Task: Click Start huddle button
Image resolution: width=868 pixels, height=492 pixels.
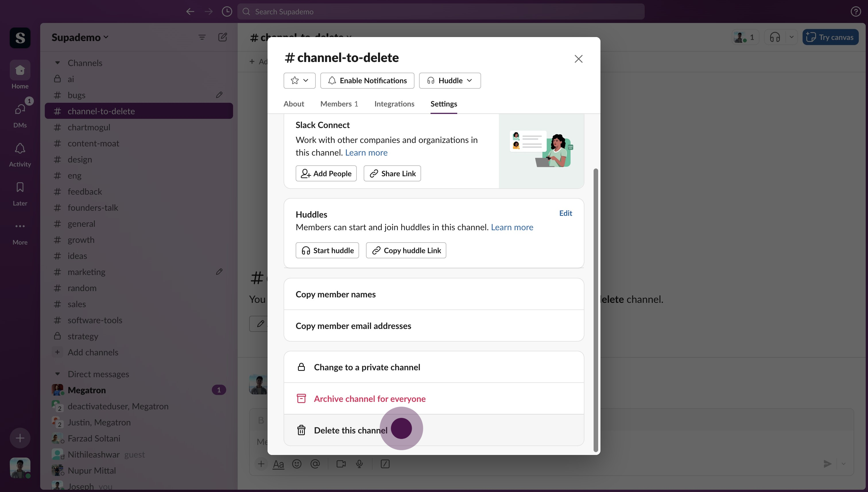Action: [x=327, y=250]
